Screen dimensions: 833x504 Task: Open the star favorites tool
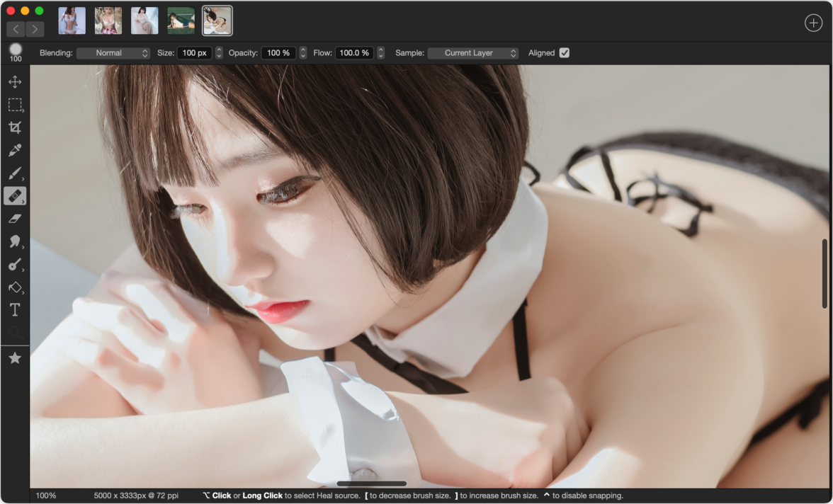[15, 358]
